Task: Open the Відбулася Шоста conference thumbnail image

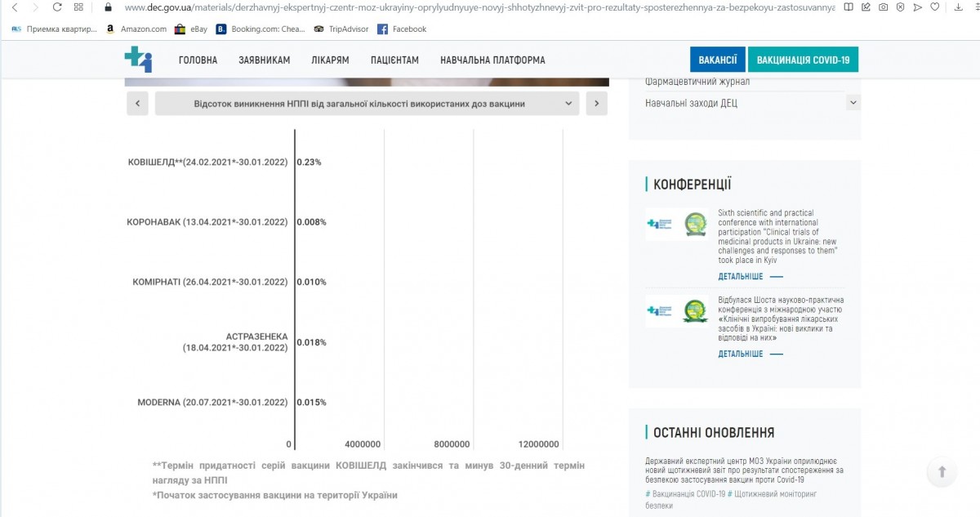Action: coord(678,310)
